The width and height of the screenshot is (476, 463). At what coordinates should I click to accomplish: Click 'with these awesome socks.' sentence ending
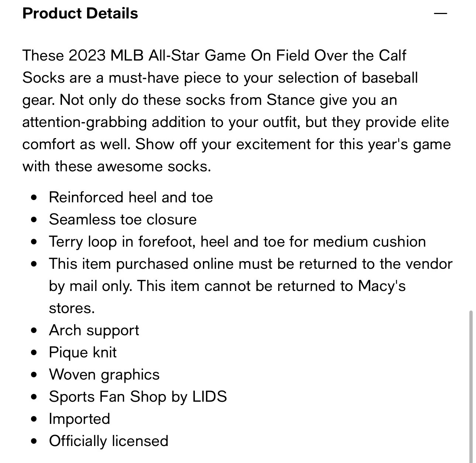pos(117,166)
